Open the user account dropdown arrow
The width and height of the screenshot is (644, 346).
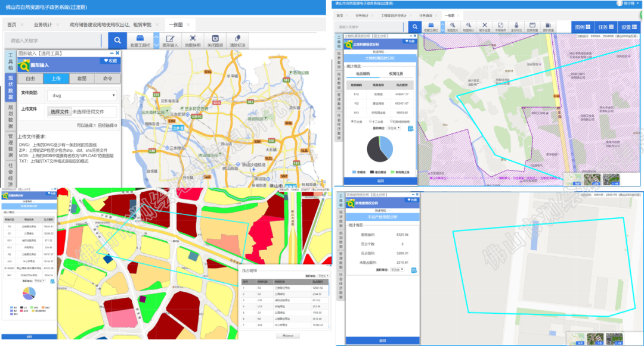(x=638, y=4)
